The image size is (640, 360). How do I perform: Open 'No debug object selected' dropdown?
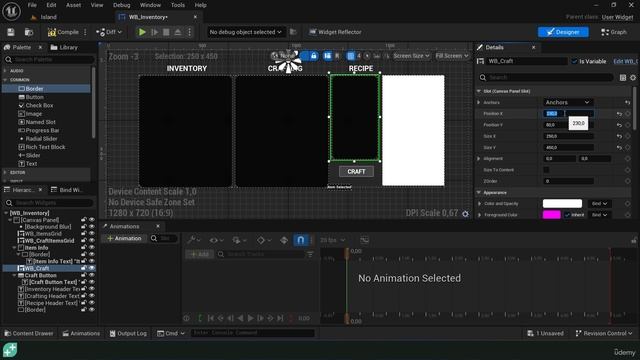click(245, 32)
